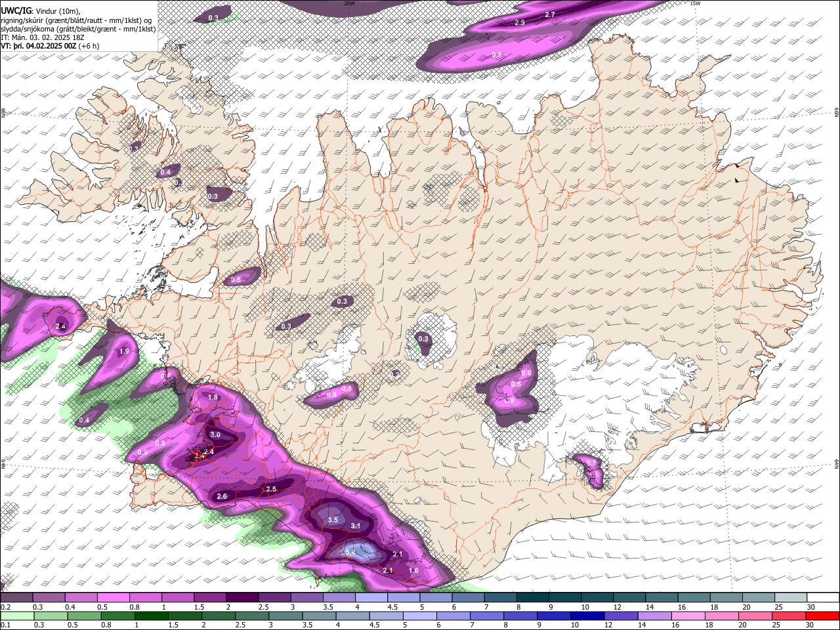Click the 3.5 precipitation value on the map
Image resolution: width=840 pixels, height=630 pixels.
click(332, 520)
